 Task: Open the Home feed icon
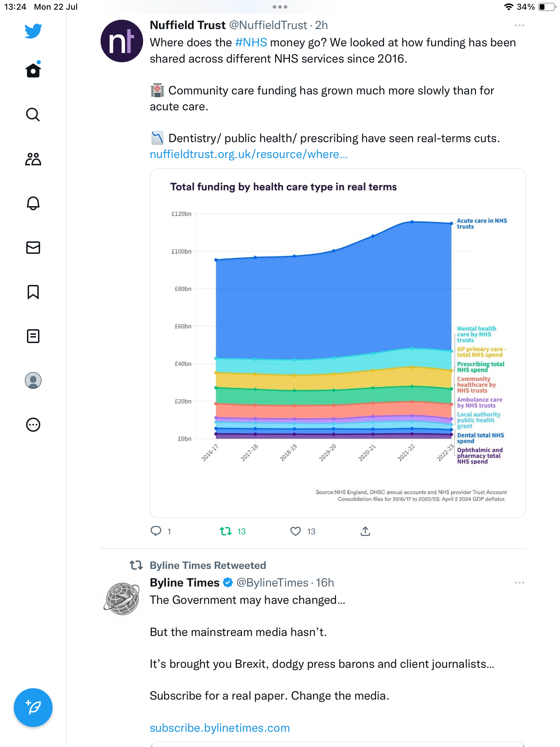[x=33, y=71]
